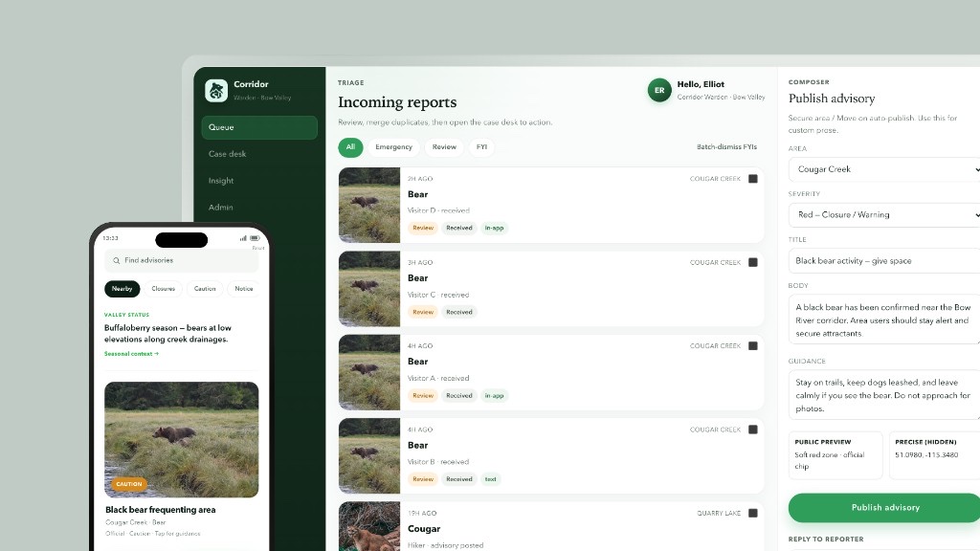Viewport: 980px width, 551px height.
Task: Click the Cougar report title
Action: click(x=424, y=529)
